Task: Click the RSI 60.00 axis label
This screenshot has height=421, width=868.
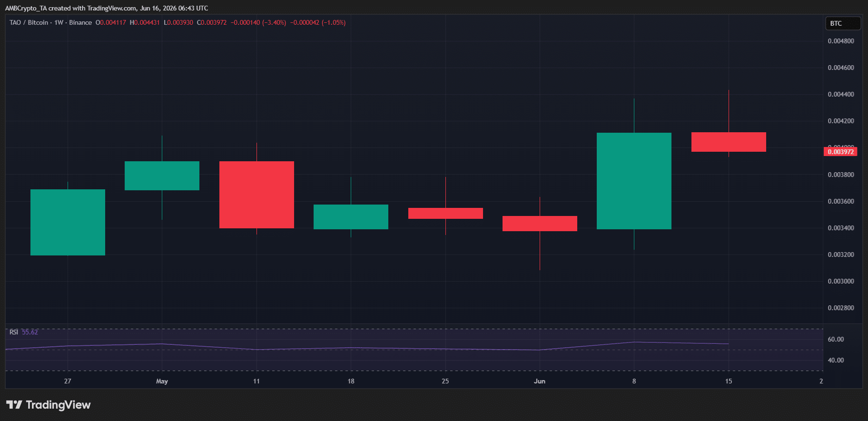Action: (x=836, y=339)
